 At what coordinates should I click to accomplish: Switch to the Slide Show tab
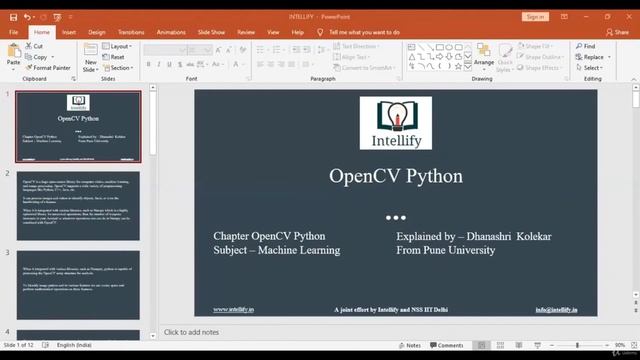(211, 32)
